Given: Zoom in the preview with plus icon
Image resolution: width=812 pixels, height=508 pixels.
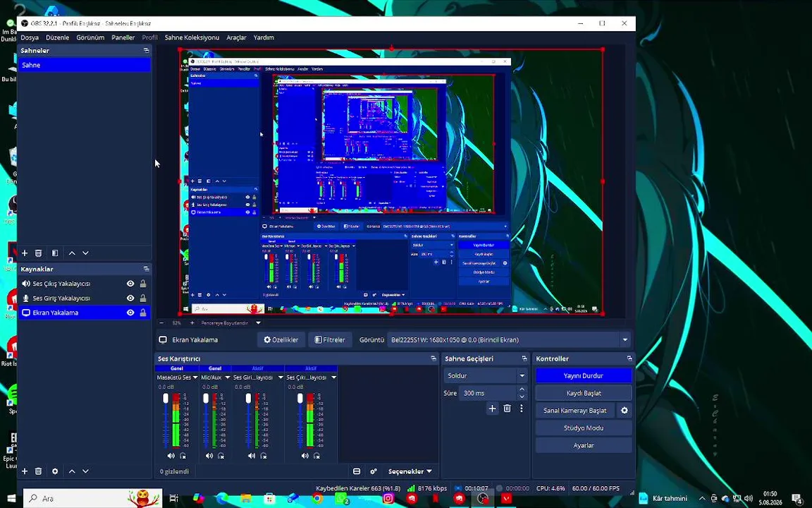Looking at the screenshot, I should click(192, 323).
